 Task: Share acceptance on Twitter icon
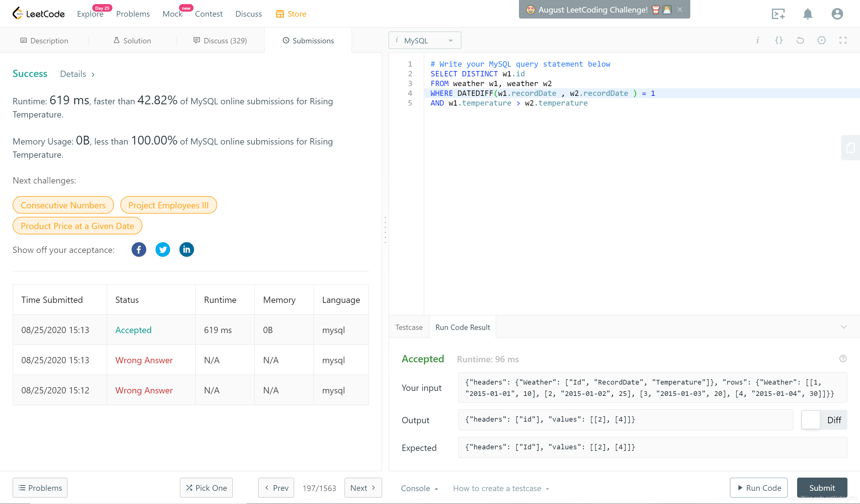[163, 250]
